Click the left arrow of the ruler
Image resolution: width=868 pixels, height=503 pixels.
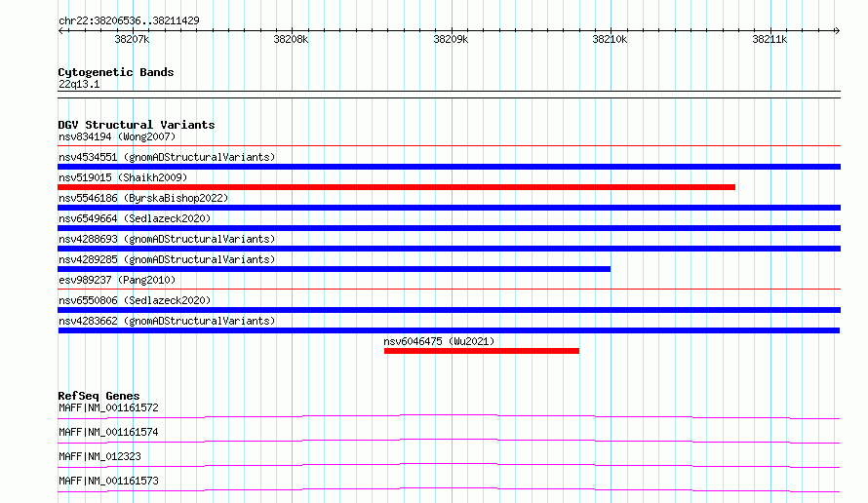(x=60, y=30)
